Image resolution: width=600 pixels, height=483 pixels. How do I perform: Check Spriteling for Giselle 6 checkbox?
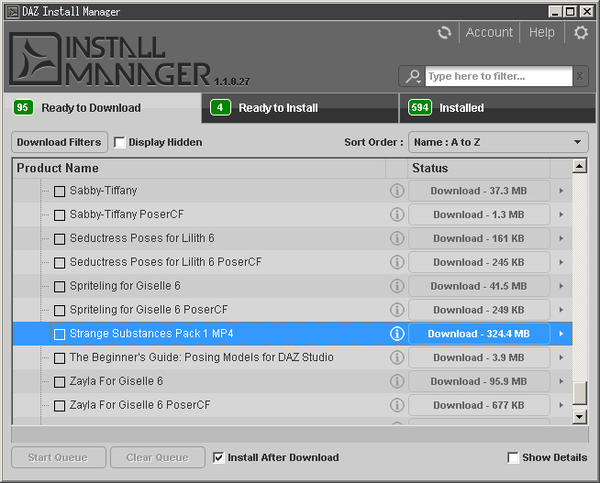tap(59, 286)
